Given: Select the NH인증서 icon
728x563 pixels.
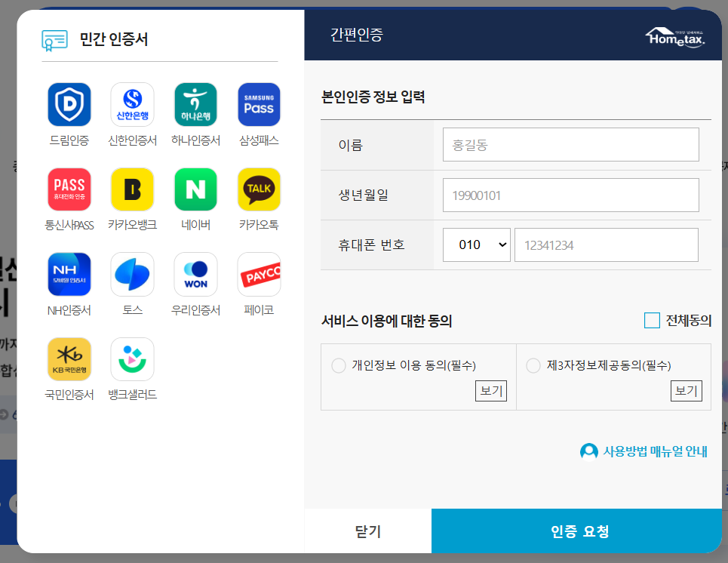Looking at the screenshot, I should pos(69,274).
